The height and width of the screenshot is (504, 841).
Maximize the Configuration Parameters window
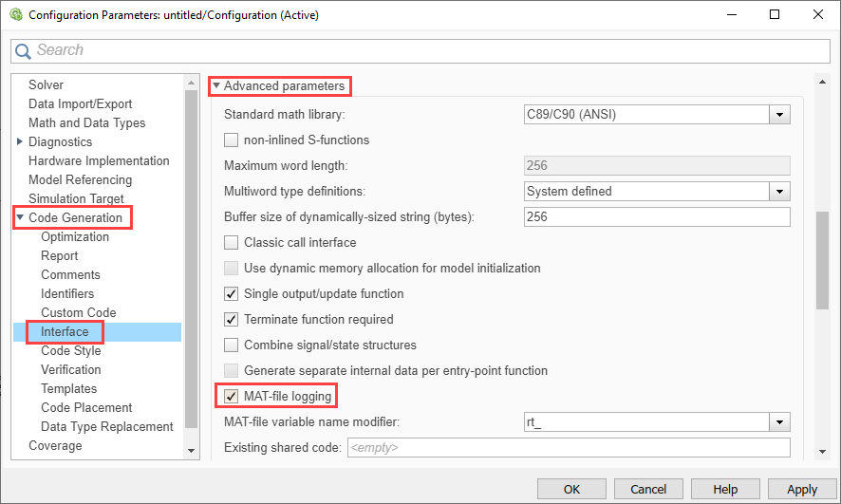point(775,14)
